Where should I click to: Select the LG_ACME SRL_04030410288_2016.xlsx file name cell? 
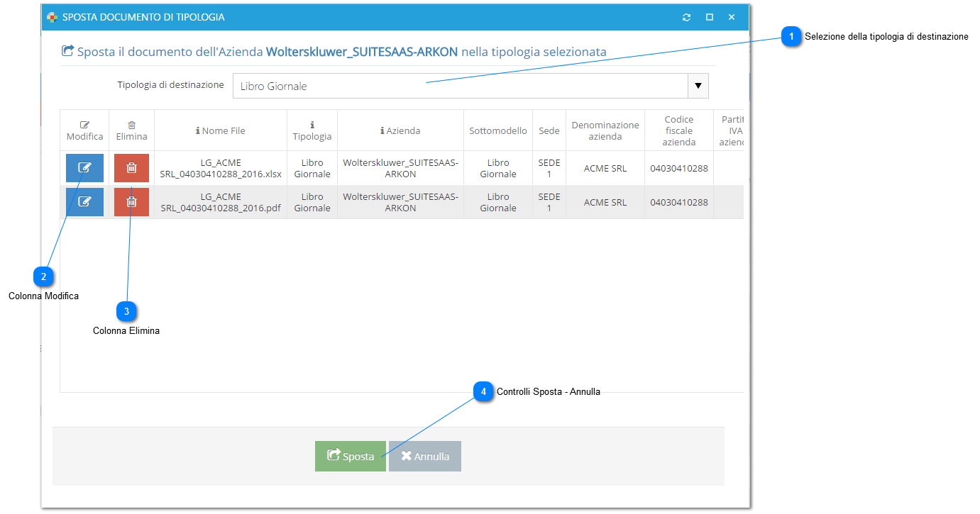(221, 168)
